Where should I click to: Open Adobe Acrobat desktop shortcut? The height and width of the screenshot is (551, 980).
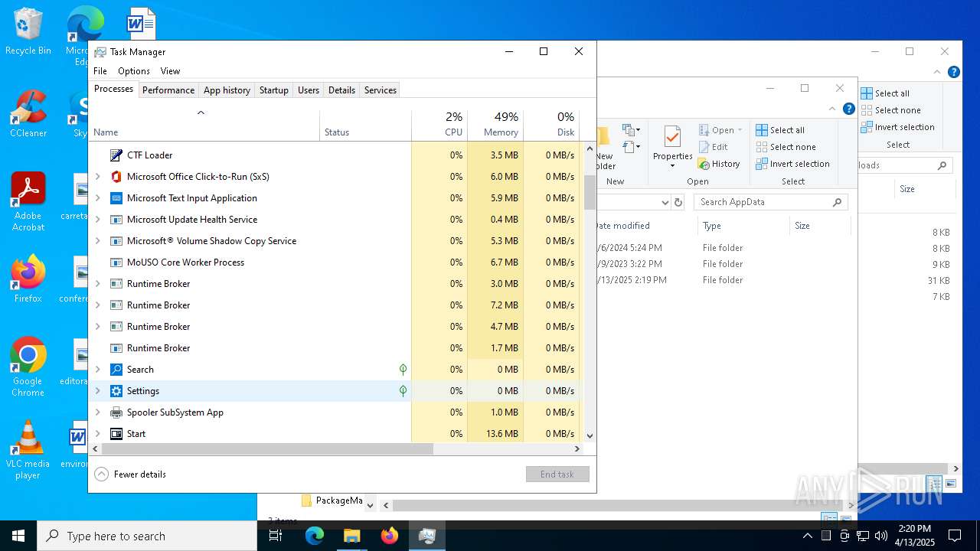point(28,202)
